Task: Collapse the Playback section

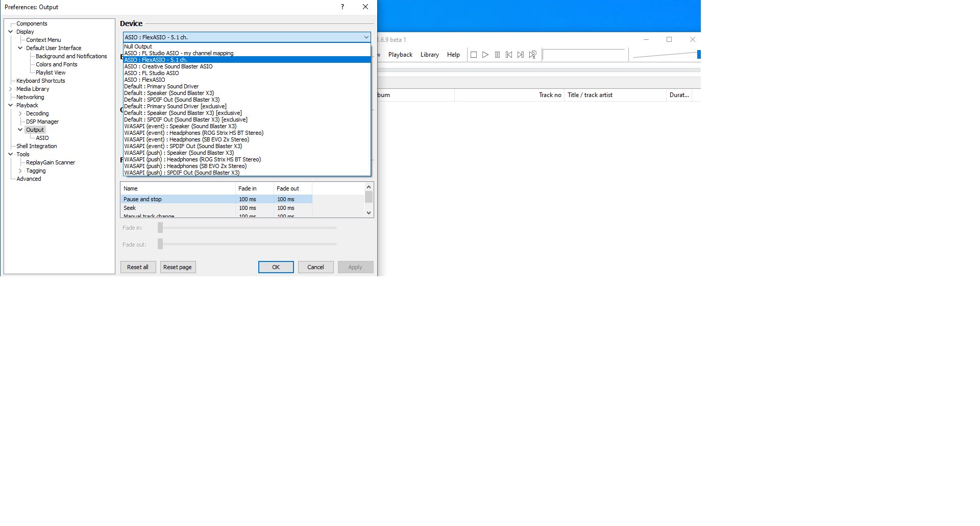Action: (10, 105)
